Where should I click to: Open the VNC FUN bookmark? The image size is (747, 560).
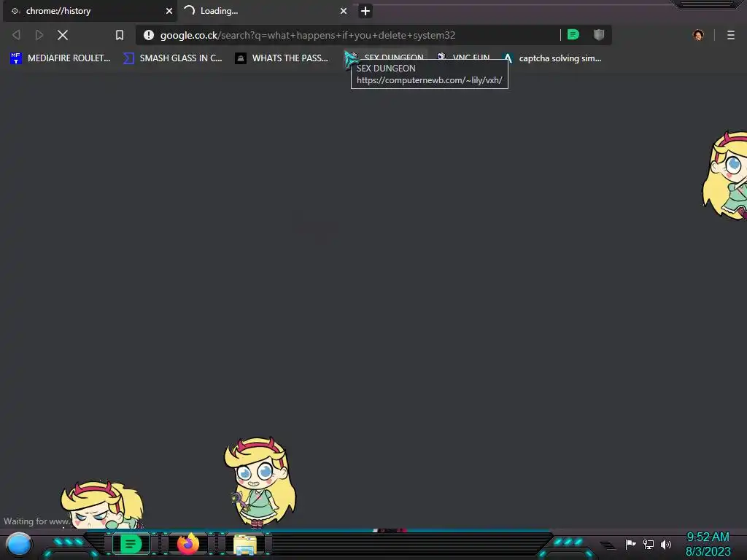tap(463, 57)
